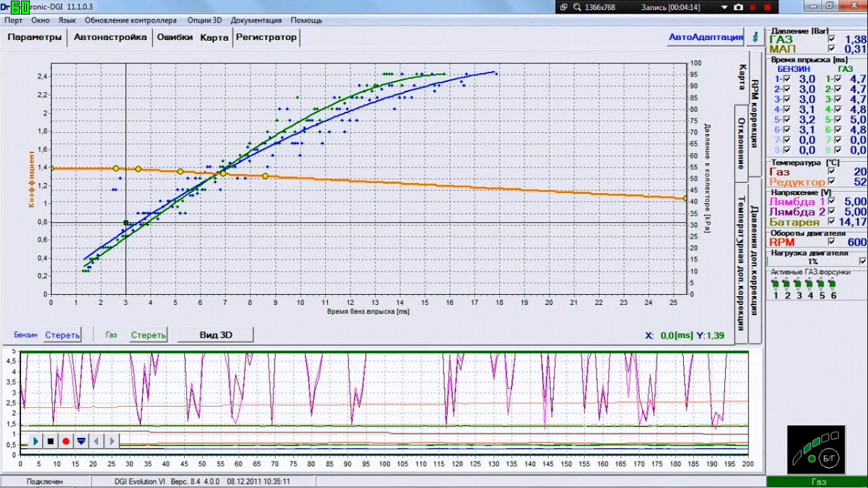Image resolution: width=868 pixels, height=488 pixels.
Task: Click the blue down-triangle save button
Action: (x=81, y=440)
